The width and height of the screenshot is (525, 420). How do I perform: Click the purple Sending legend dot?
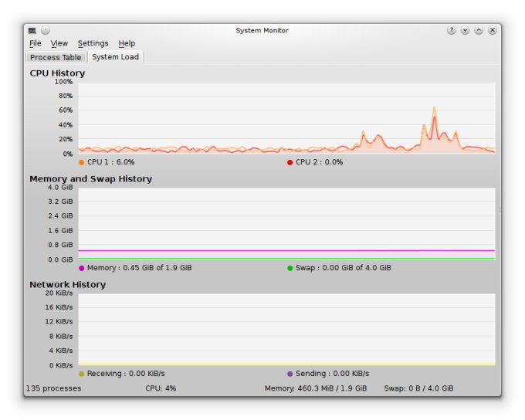tap(290, 374)
